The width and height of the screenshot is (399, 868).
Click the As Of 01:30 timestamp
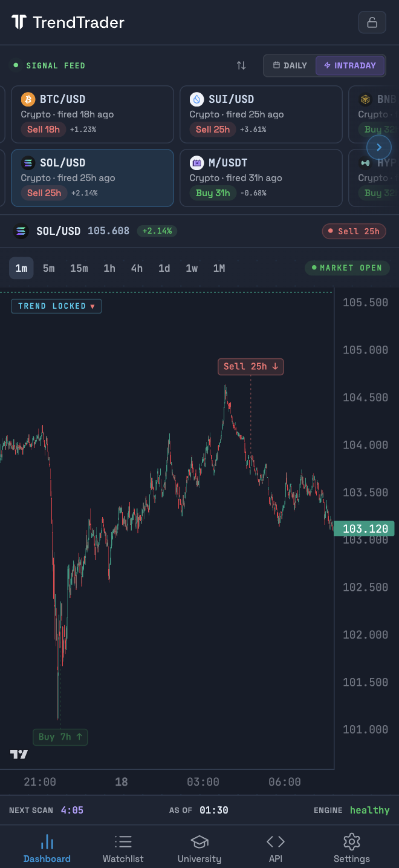(199, 810)
